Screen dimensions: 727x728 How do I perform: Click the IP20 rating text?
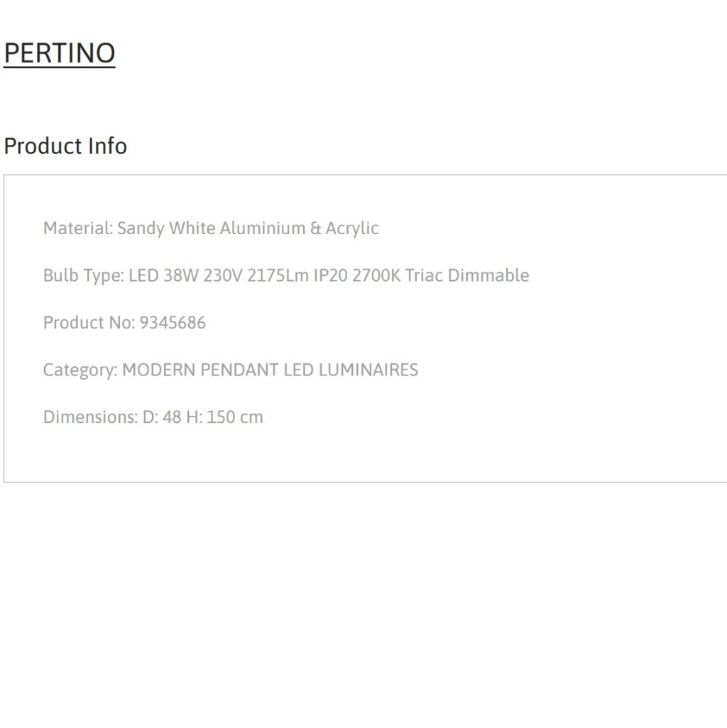coord(330,275)
